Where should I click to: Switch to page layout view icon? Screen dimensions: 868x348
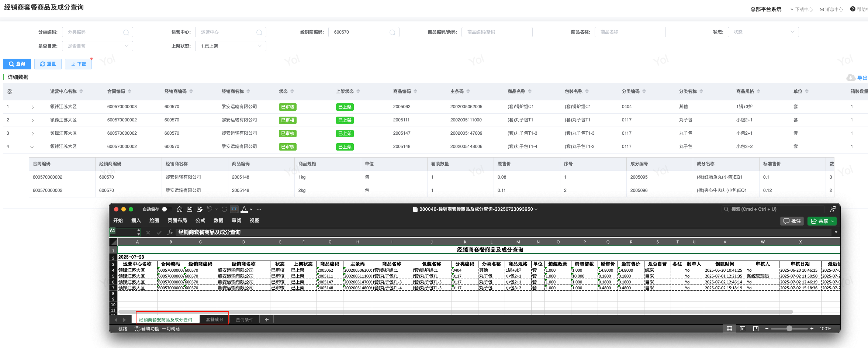click(x=743, y=328)
